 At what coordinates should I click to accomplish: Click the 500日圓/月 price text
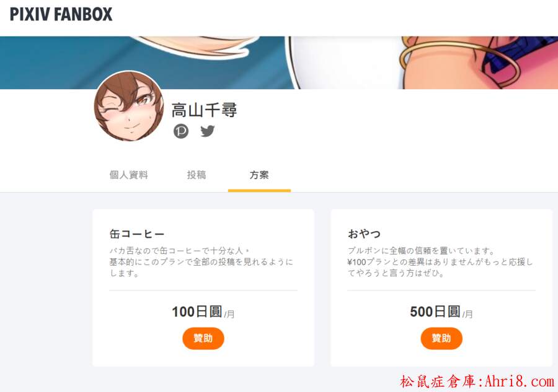point(441,311)
